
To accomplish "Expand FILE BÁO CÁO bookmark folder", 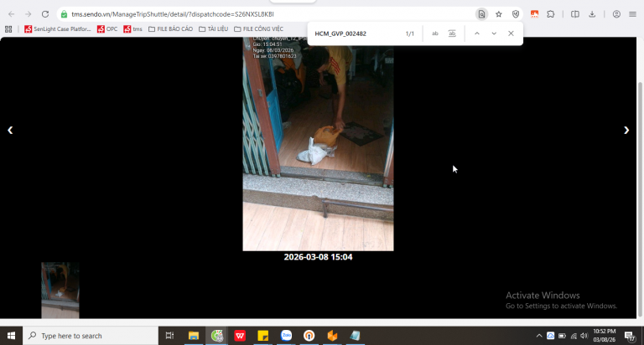I will click(170, 29).
